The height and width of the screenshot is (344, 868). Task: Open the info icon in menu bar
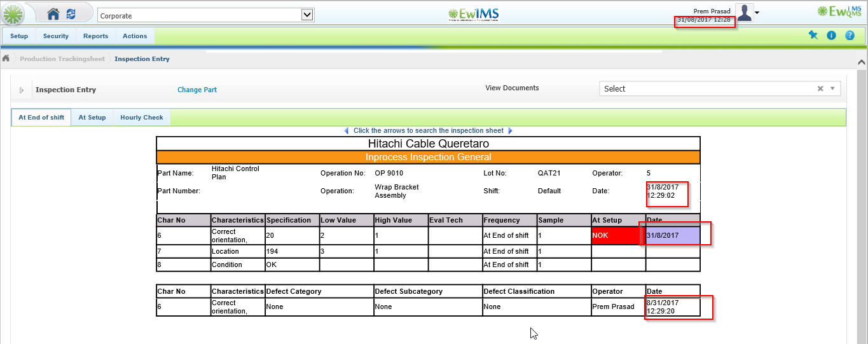tap(831, 36)
